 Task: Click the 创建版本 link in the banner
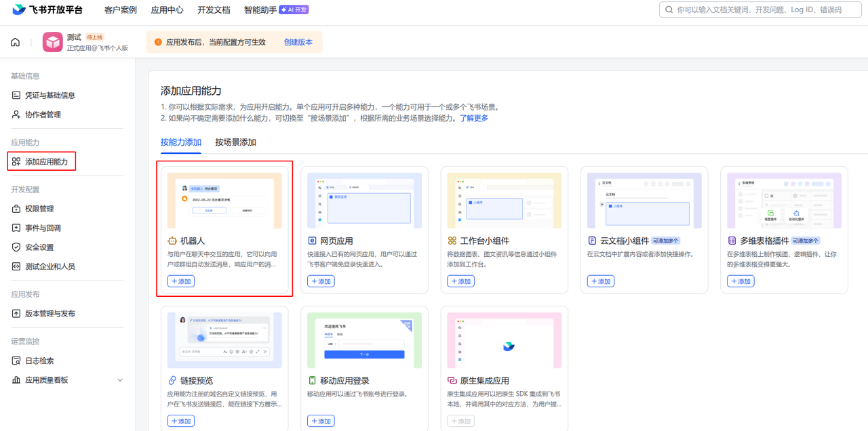297,42
